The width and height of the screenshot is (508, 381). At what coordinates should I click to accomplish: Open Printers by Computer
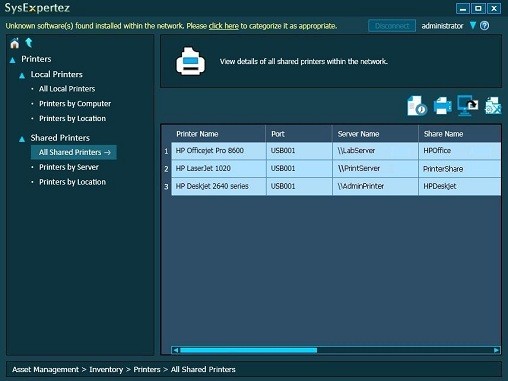click(75, 104)
